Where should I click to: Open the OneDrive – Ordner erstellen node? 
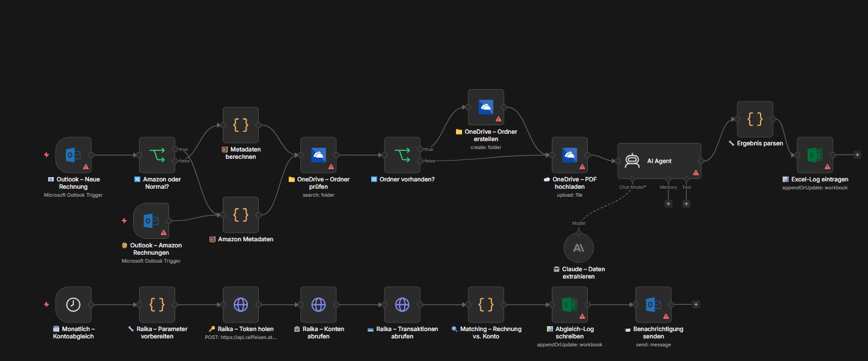pos(486,107)
